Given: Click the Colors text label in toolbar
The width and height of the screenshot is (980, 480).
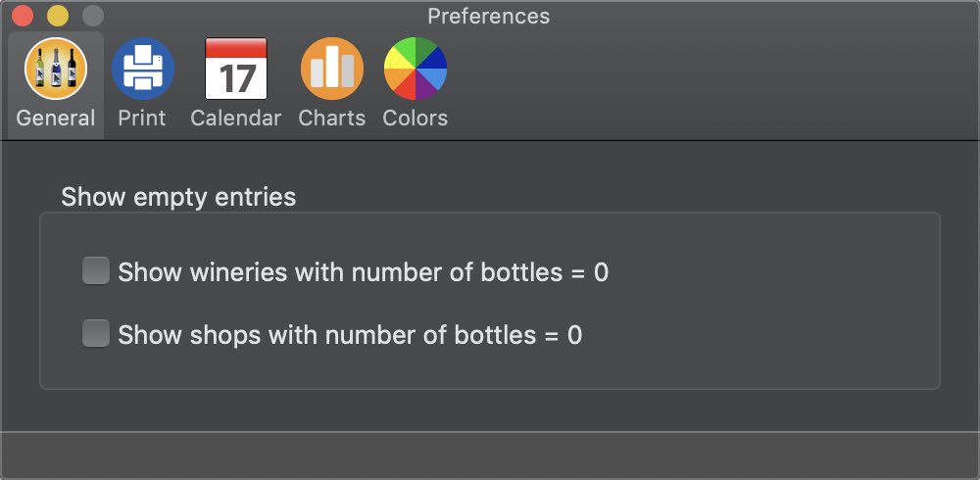Looking at the screenshot, I should click(x=415, y=119).
